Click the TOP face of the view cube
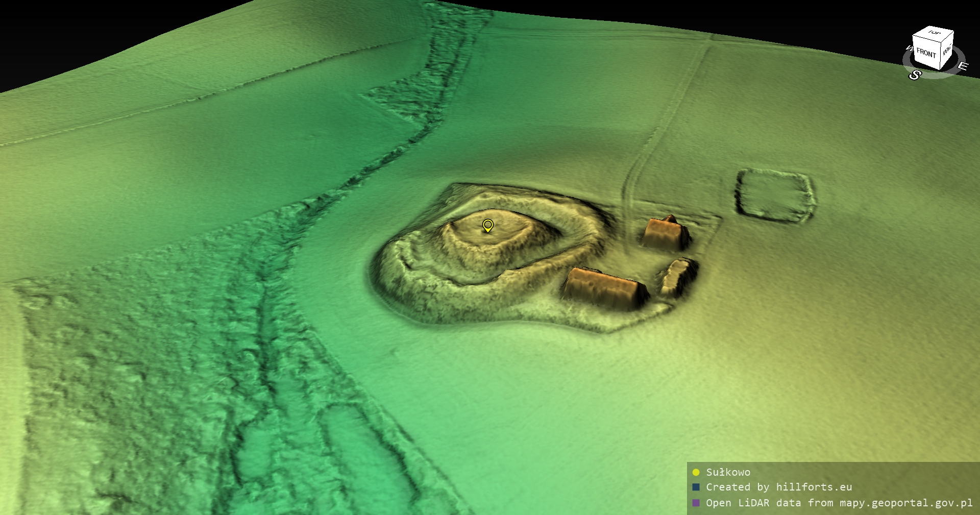The height and width of the screenshot is (515, 980). point(934,33)
